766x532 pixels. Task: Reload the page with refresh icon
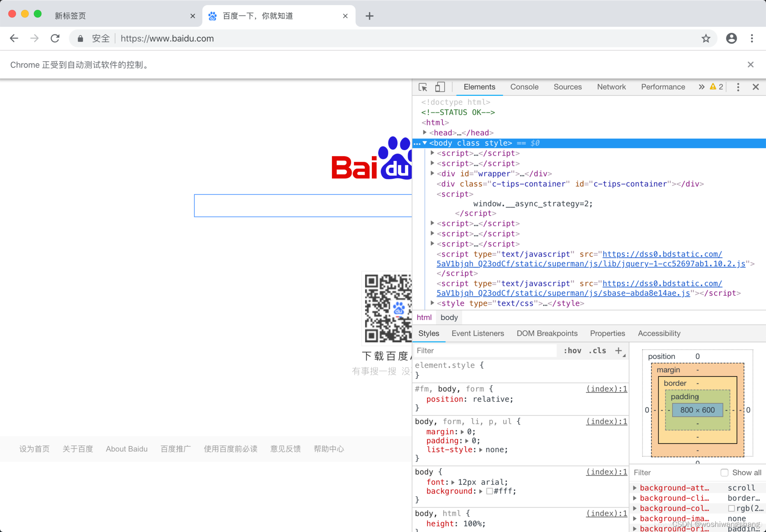pos(55,38)
